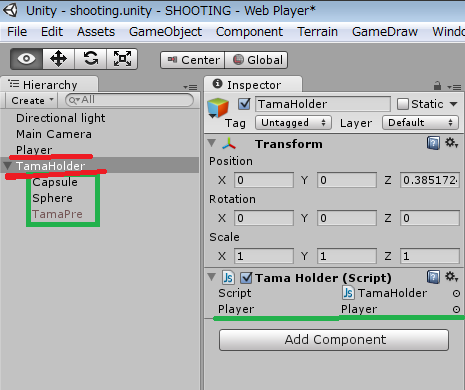Select Player object in Hierarchy
Viewport: 465px width, 390px height.
34,150
